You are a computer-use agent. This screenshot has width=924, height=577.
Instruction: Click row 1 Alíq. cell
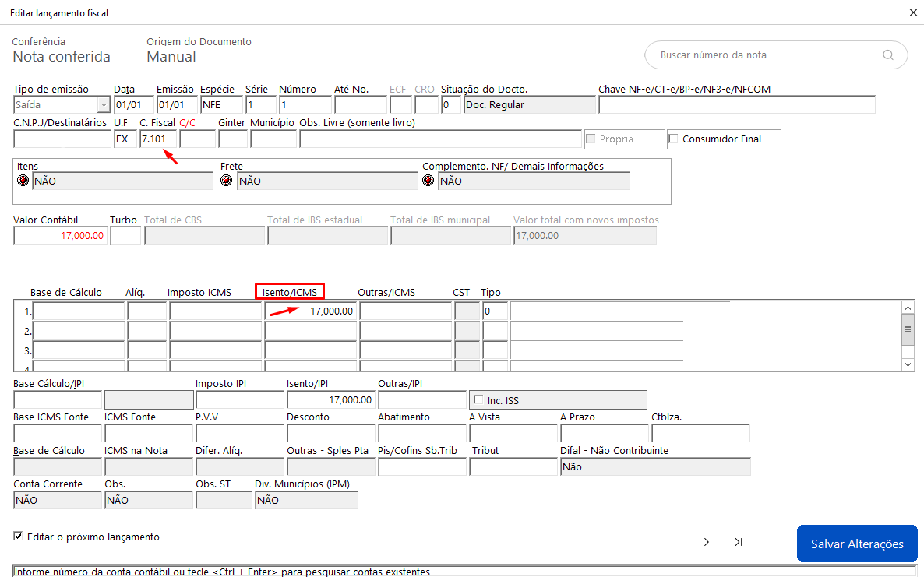146,311
